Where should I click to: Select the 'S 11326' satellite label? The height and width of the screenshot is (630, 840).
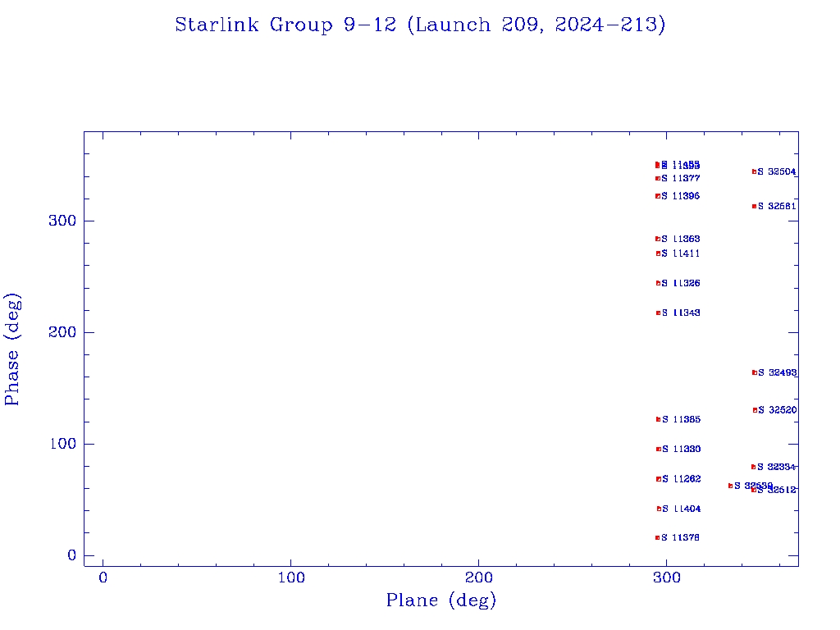point(680,283)
